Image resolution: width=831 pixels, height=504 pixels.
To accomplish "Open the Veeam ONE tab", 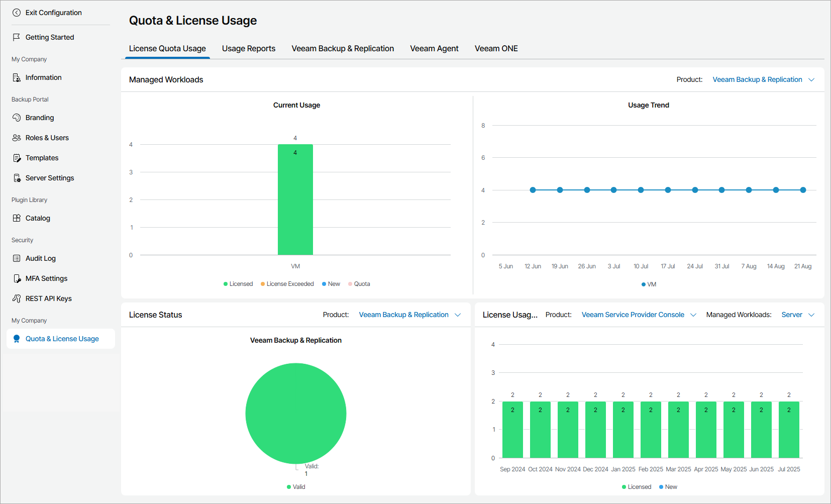I will (x=496, y=48).
